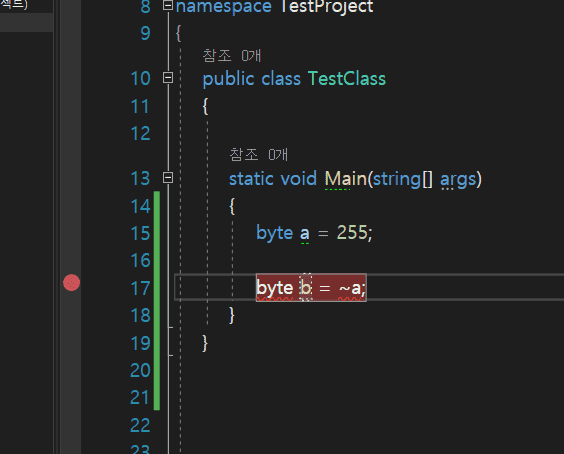Remove the red breakpoint on line 17

71,283
